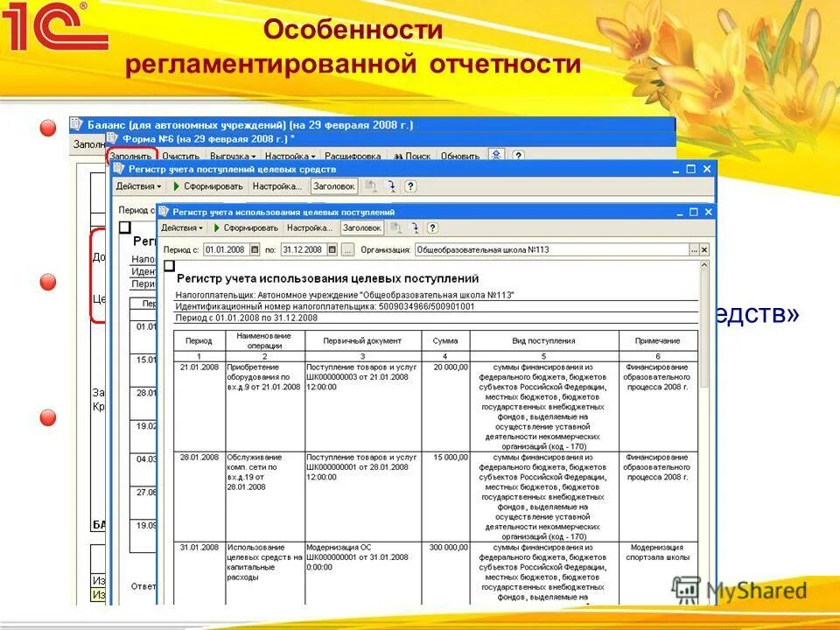
Task: Click the save report icon near Заголовок
Action: (x=396, y=227)
